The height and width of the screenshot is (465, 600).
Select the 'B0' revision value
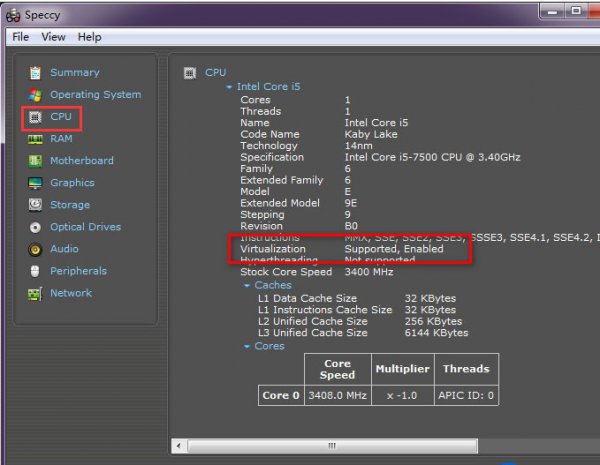click(x=351, y=226)
